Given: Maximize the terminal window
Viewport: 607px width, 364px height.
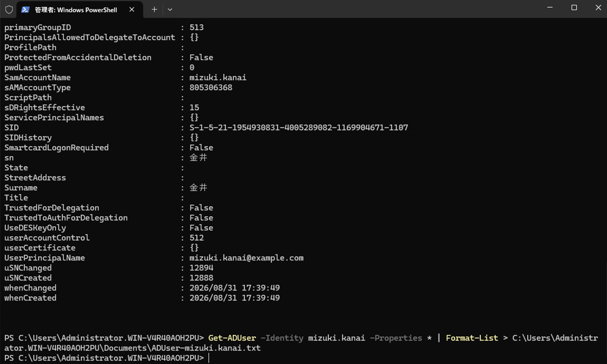Looking at the screenshot, I should 574,8.
